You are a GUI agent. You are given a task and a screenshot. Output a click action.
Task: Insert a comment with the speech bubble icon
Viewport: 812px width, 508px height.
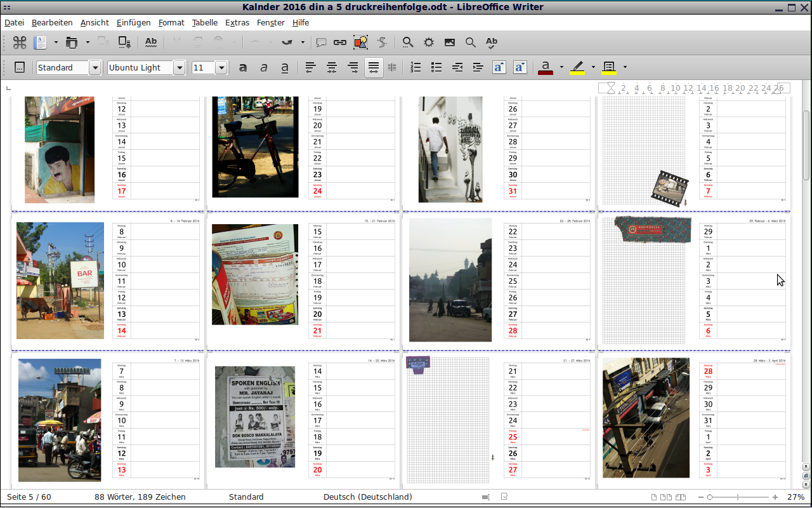coord(322,43)
